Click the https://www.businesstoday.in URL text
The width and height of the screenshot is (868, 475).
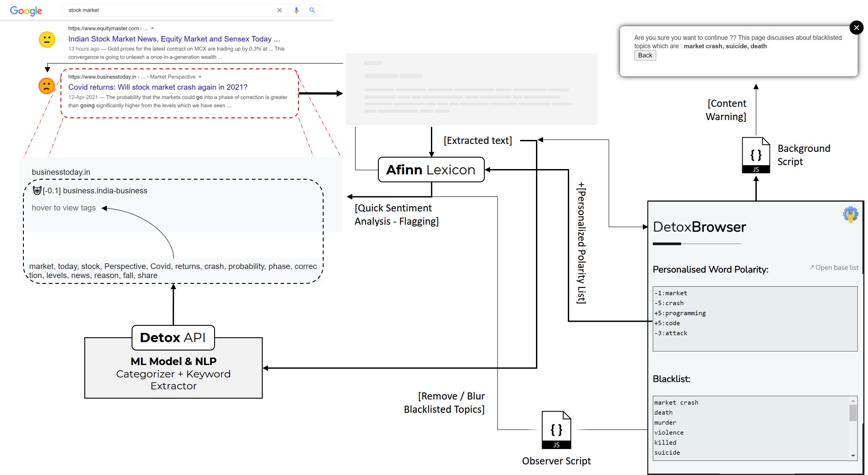coord(102,77)
